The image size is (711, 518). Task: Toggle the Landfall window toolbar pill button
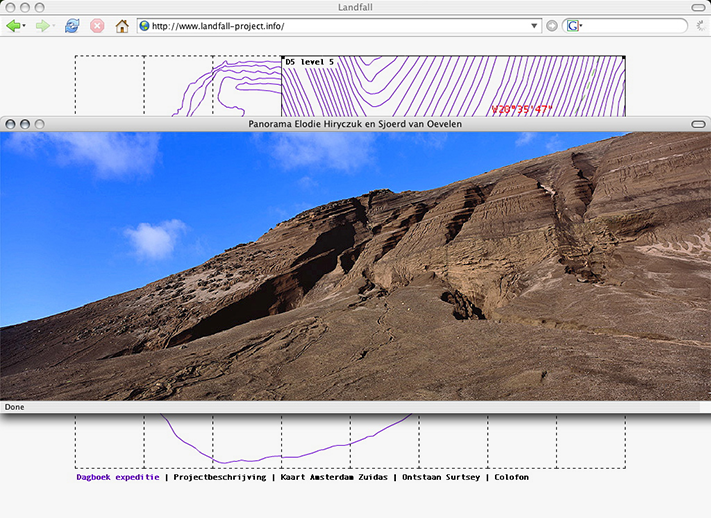point(697,8)
